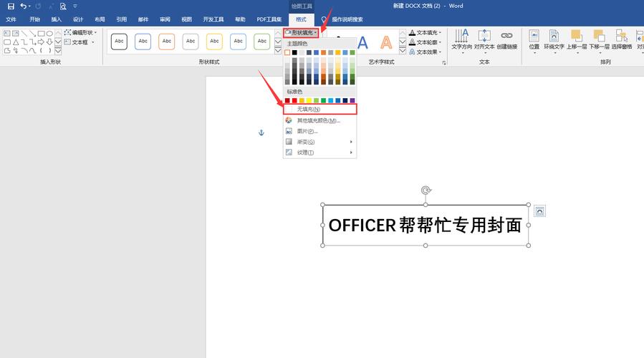Click the Save icon in title bar
Image resolution: width=644 pixels, height=358 pixels.
tap(11, 6)
